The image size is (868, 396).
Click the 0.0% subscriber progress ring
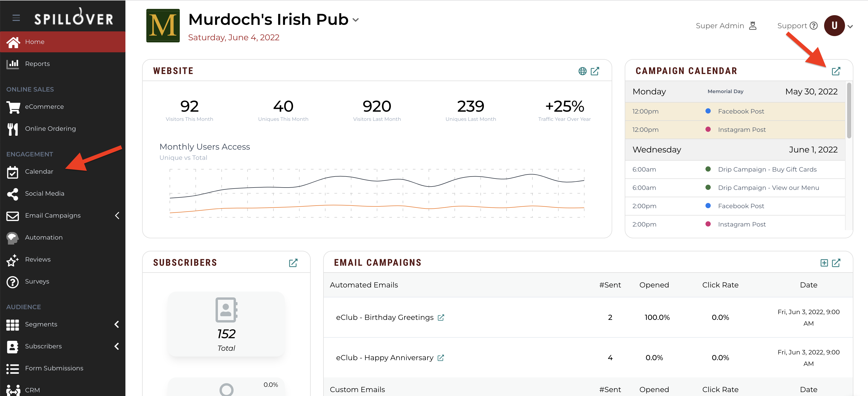tap(227, 389)
